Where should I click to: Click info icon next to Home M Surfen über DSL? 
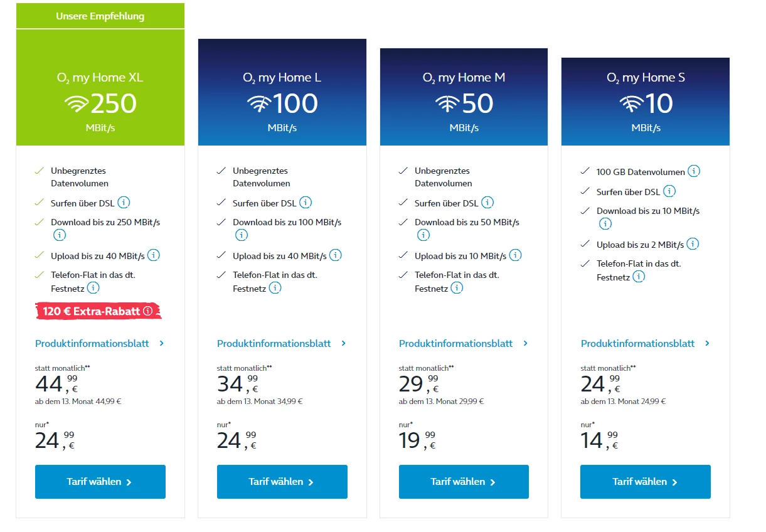487,203
